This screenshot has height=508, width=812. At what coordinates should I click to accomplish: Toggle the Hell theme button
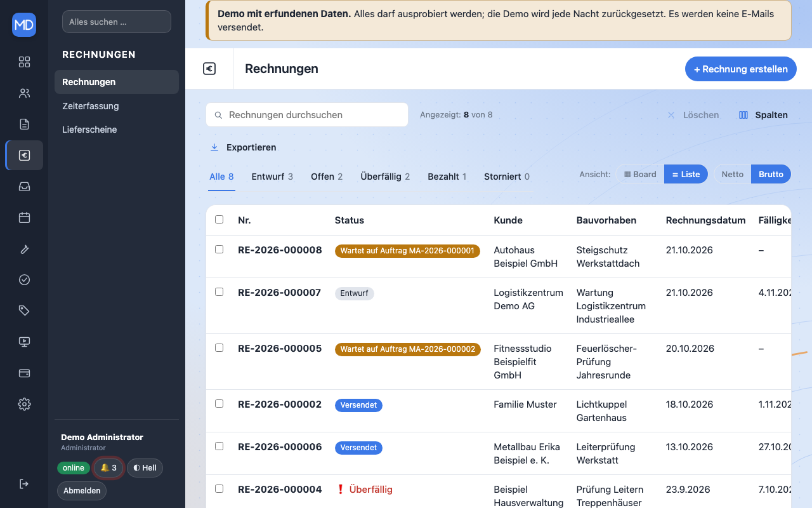[145, 468]
